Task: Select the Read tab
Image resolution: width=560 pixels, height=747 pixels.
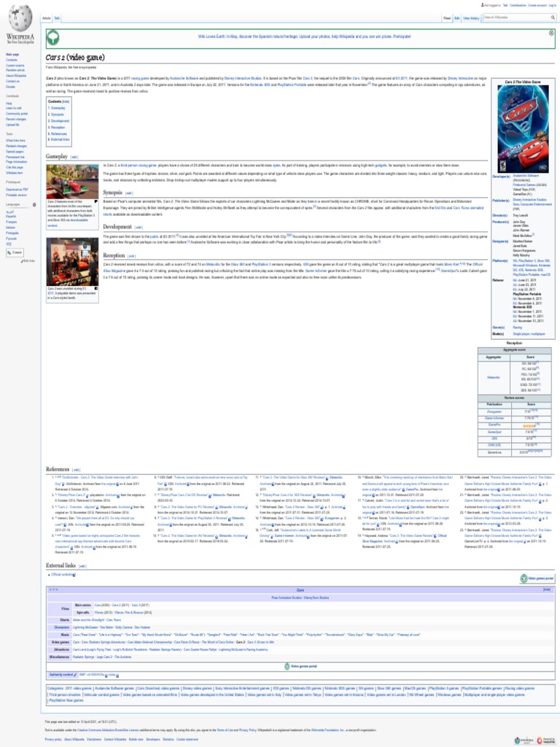Action: point(447,18)
